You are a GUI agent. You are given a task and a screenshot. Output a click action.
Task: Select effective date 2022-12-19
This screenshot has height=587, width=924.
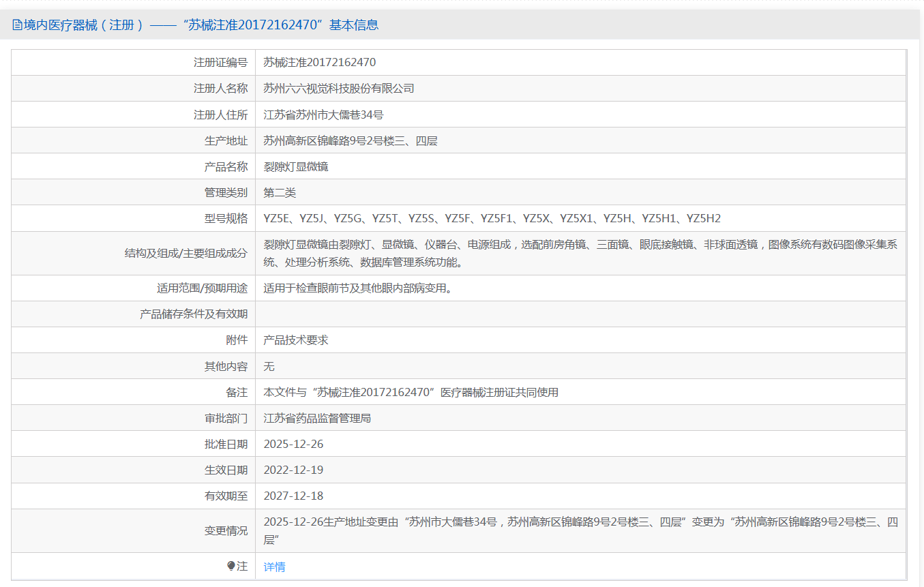tap(294, 470)
